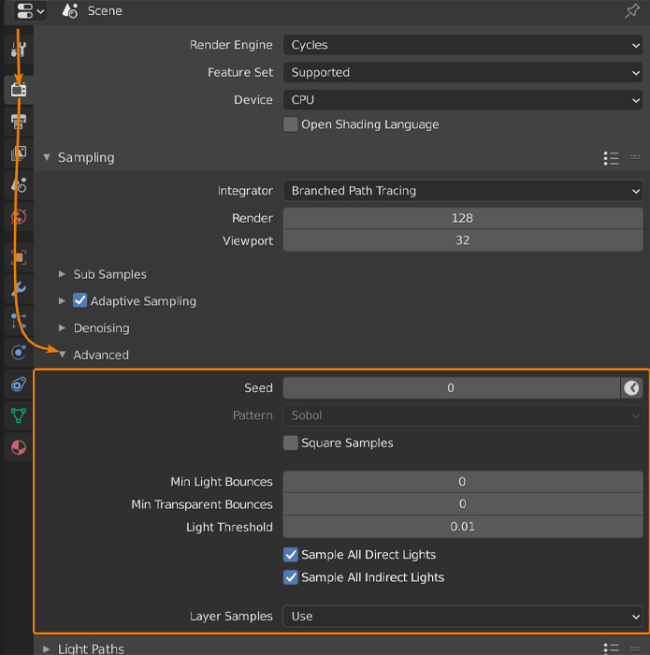Screen dimensions: 650x655
Task: Select the Object properties orange square icon
Action: coord(18,257)
